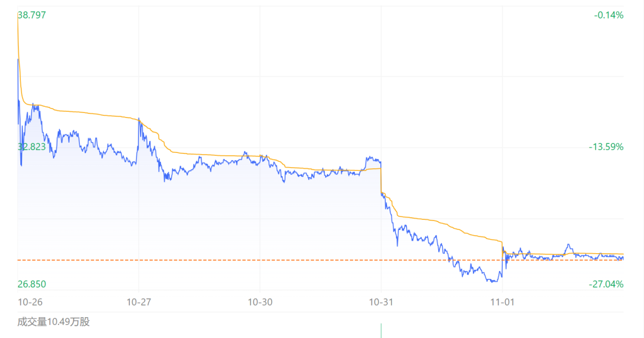Click the -0.14% percentage label
Viewport: 644px width, 338px height.
coord(609,15)
